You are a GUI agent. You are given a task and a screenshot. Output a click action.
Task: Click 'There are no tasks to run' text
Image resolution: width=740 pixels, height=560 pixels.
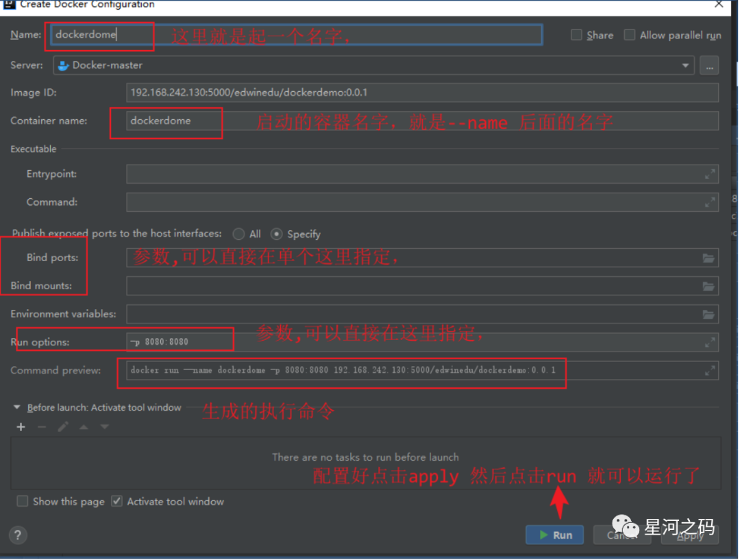(x=365, y=457)
